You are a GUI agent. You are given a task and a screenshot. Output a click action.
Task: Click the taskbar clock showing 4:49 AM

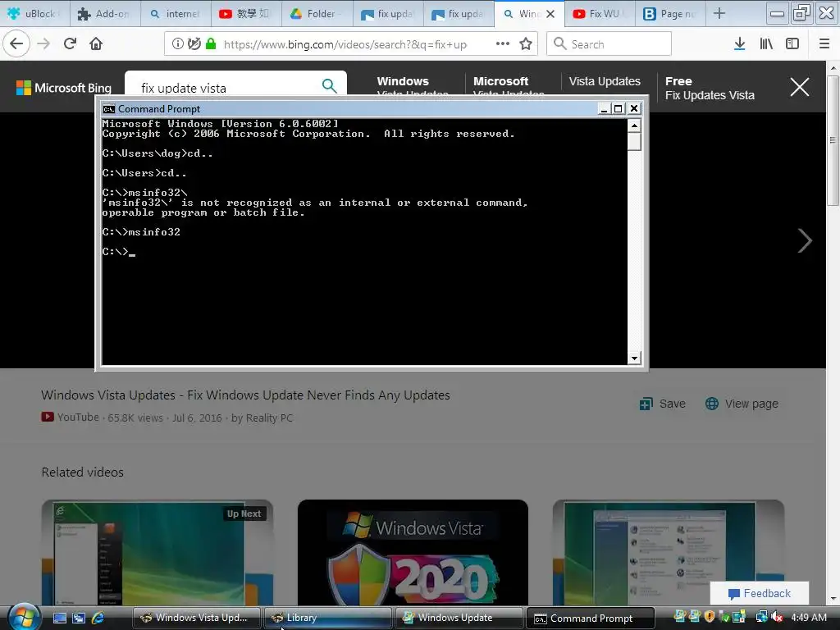point(808,617)
